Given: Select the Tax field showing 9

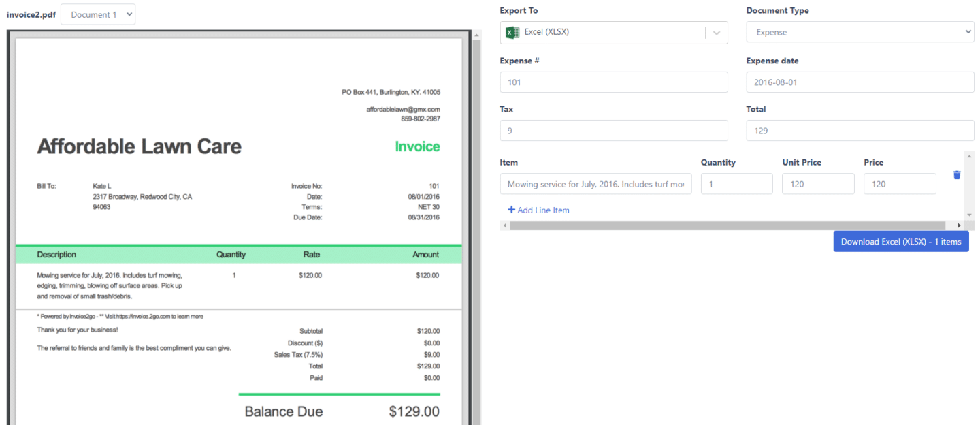Looking at the screenshot, I should 613,130.
